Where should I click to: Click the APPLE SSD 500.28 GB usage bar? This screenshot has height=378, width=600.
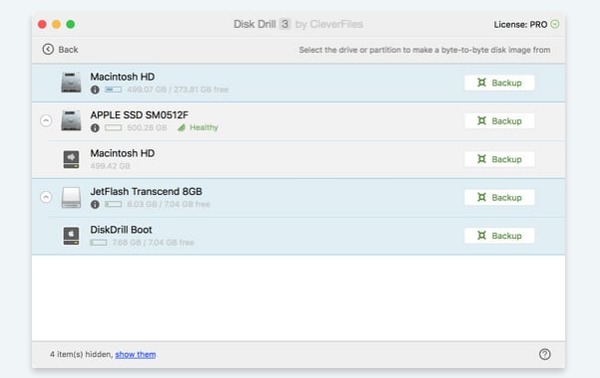[113, 128]
